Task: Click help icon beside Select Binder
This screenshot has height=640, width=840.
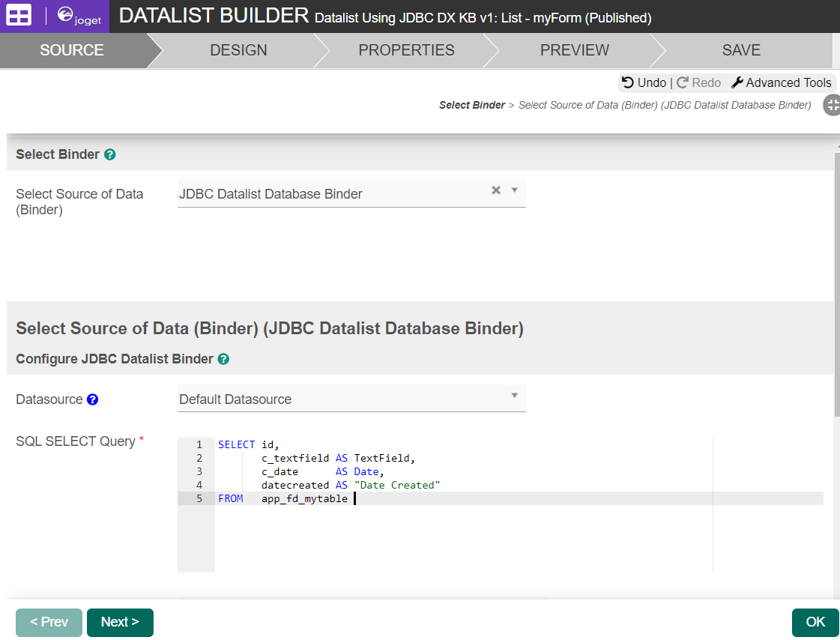Action: click(110, 154)
